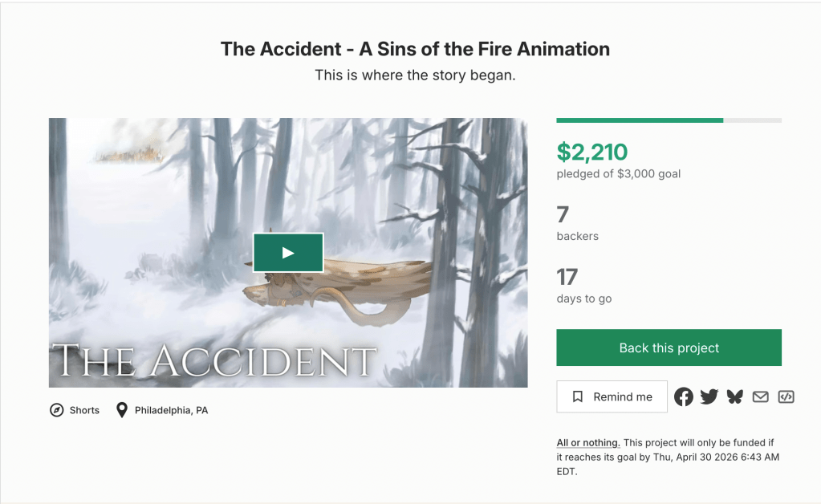Play the project video
This screenshot has height=504, width=821.
(287, 253)
